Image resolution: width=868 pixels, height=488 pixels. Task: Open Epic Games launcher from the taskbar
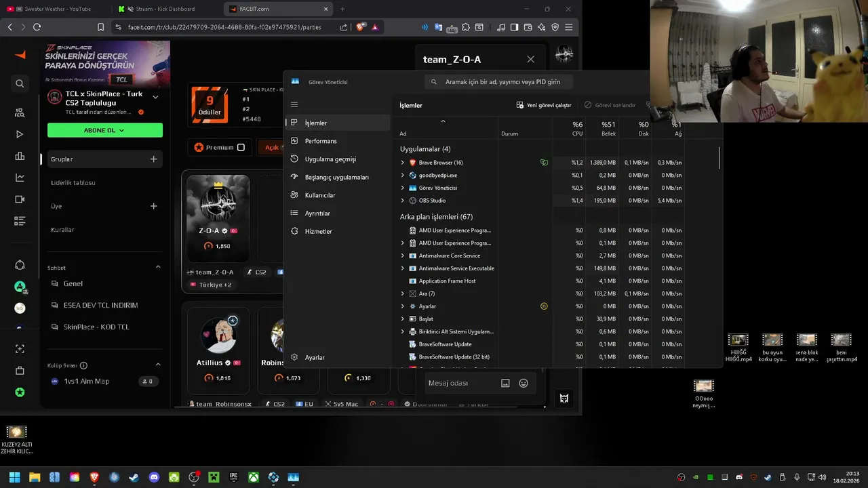pyautogui.click(x=233, y=477)
